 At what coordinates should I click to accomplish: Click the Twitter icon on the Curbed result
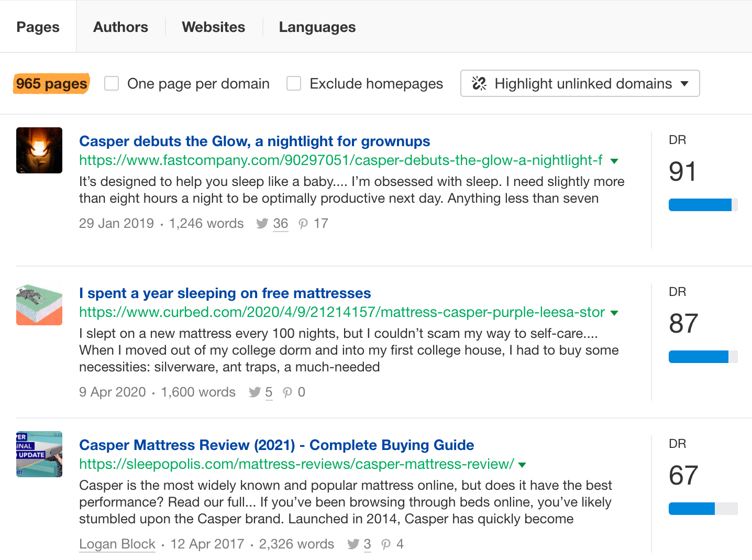(x=255, y=392)
